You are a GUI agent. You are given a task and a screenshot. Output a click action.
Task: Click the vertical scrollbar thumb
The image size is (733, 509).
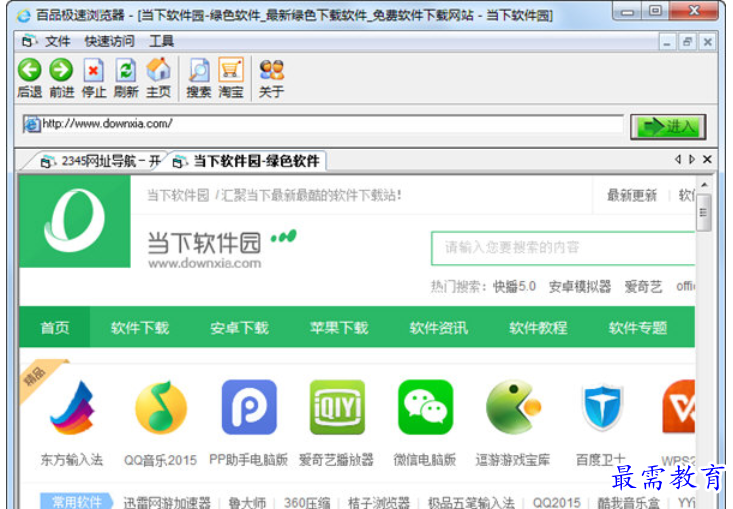tap(704, 213)
